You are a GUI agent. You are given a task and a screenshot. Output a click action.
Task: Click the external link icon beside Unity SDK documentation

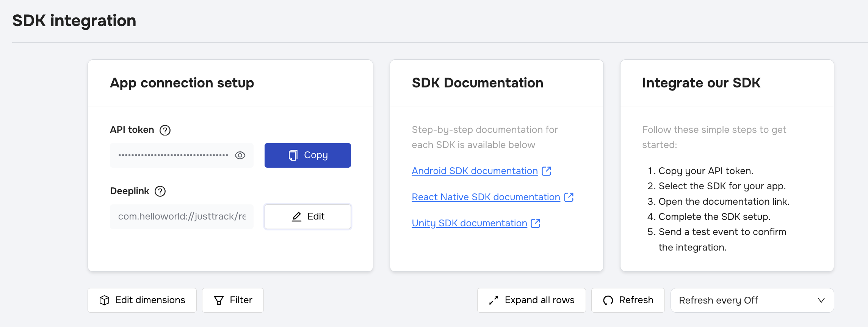coord(535,223)
